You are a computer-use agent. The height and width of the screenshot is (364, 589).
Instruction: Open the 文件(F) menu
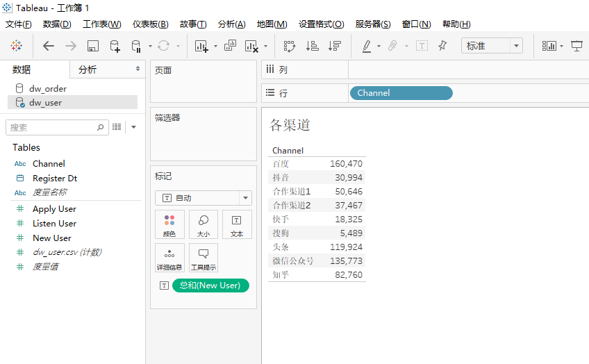click(18, 24)
